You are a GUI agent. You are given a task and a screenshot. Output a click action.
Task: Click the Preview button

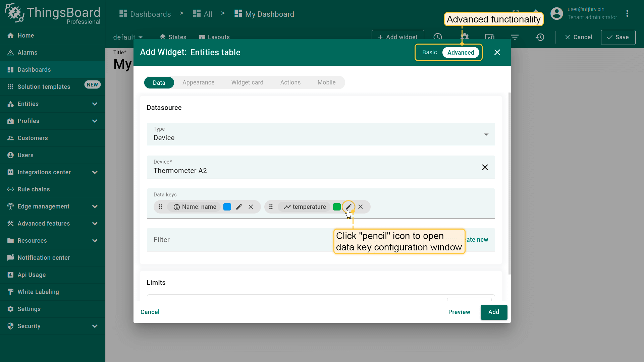[x=459, y=312]
